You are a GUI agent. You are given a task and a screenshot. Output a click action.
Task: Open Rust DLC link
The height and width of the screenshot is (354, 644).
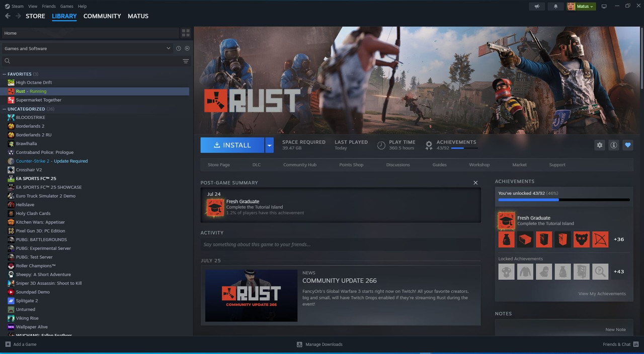coord(257,165)
